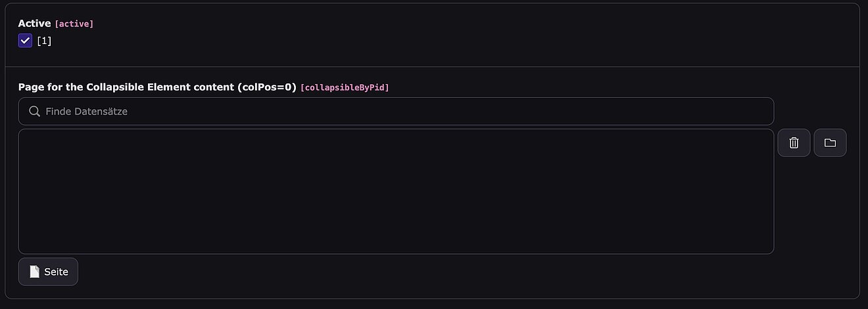The height and width of the screenshot is (309, 868).
Task: Click the top-left corner of the records list box
Action: coord(26,136)
